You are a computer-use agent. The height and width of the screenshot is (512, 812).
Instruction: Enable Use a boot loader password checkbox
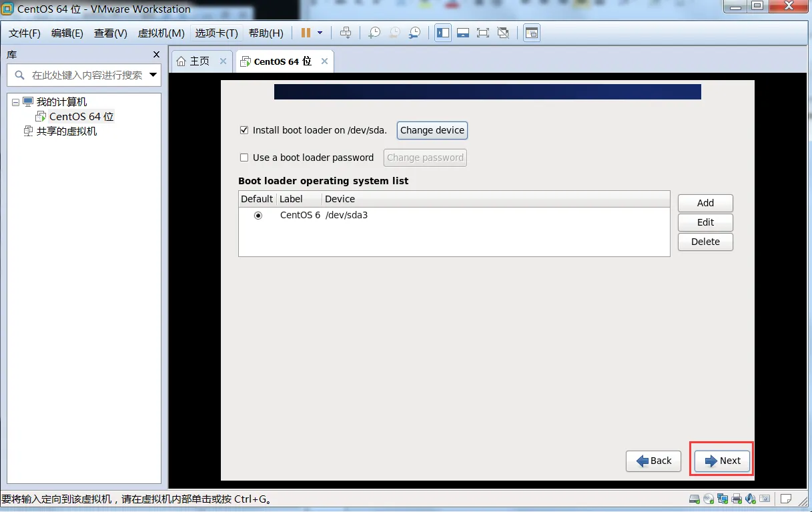(244, 158)
